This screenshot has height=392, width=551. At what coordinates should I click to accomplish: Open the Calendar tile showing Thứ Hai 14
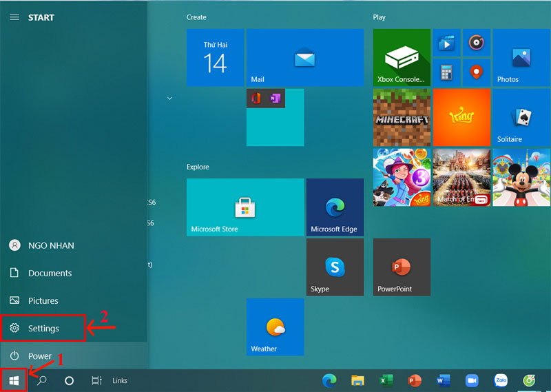point(215,58)
